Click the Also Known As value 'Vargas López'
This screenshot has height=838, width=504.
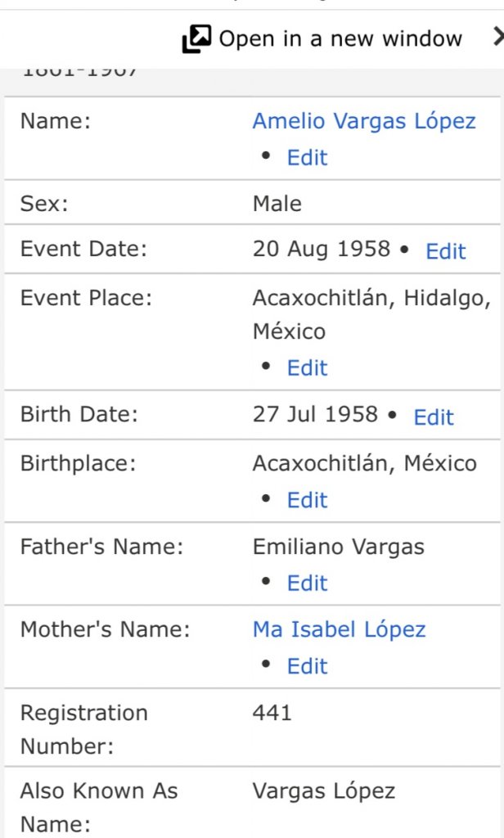pyautogui.click(x=323, y=791)
